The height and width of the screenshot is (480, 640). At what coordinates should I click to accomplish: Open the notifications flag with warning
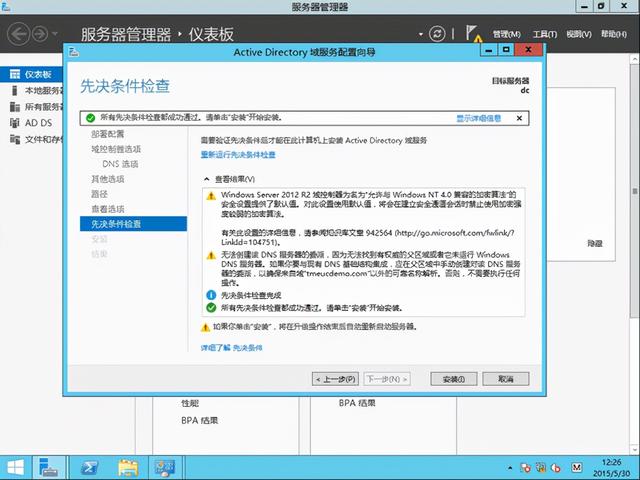[x=474, y=33]
